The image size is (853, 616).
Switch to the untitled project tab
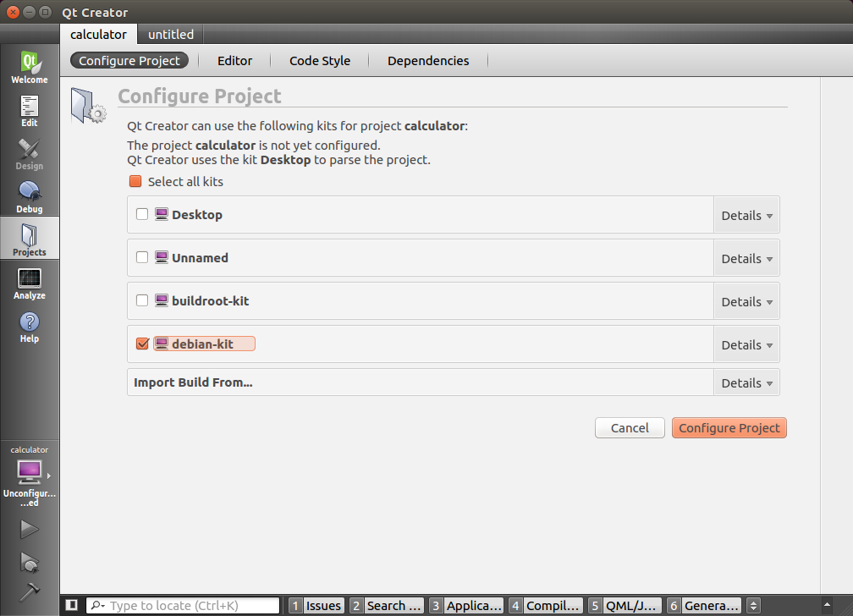point(171,35)
